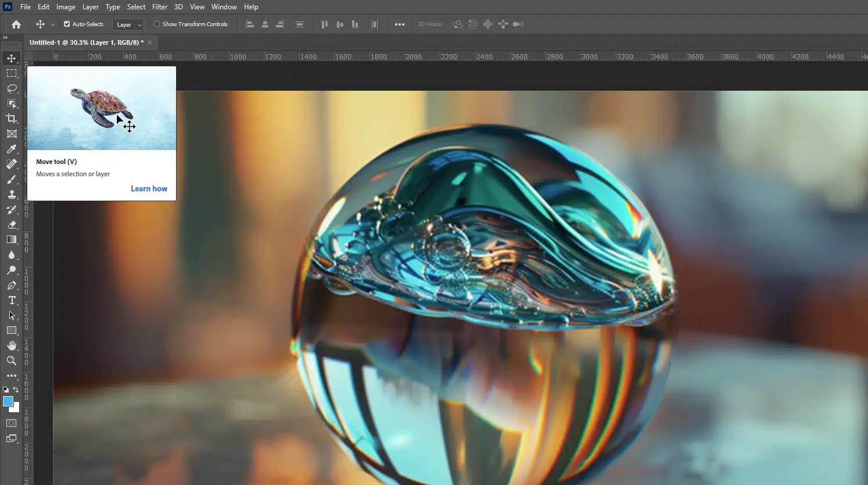Select the Hand tool
Viewport: 868px width, 485px height.
click(x=12, y=345)
